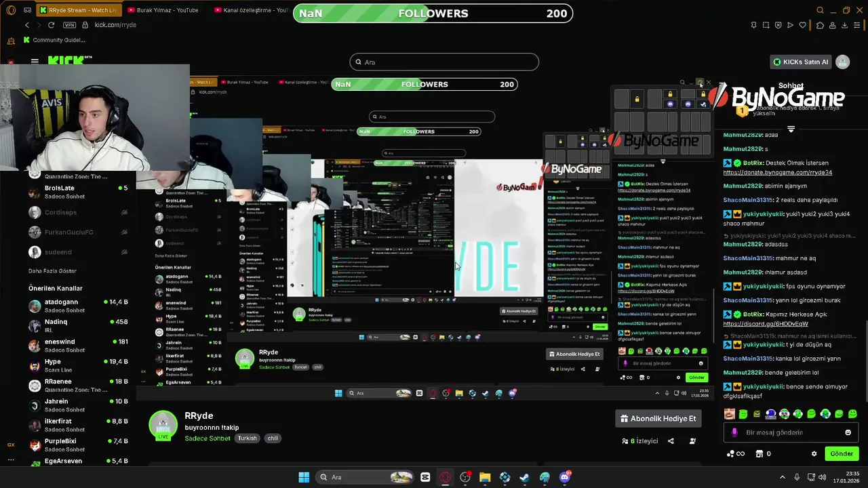Click the top Ara search box

tap(444, 62)
